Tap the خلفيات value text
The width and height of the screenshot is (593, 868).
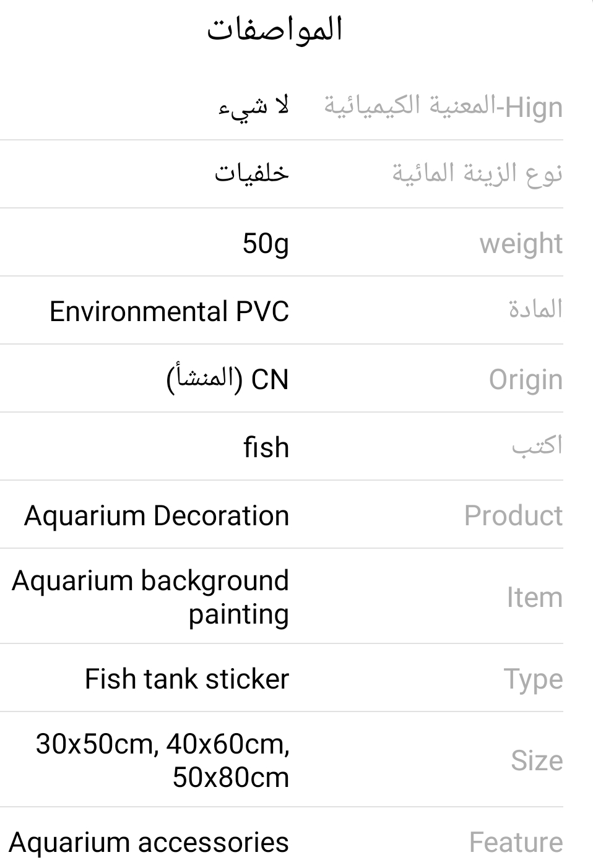(x=252, y=174)
